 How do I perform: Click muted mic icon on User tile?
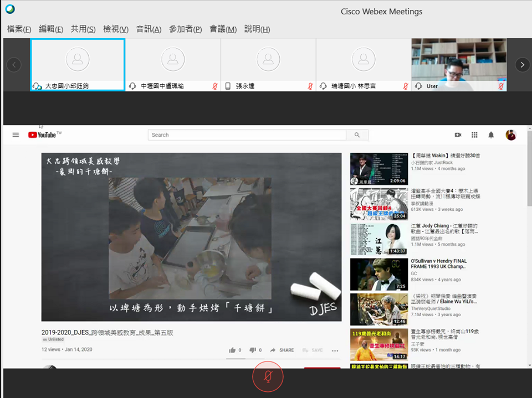501,86
